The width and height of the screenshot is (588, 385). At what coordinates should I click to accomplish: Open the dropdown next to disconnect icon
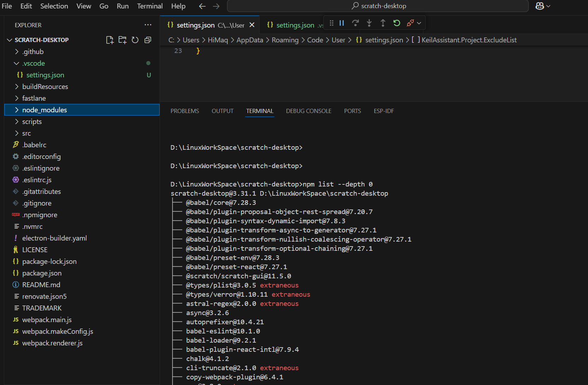pyautogui.click(x=419, y=23)
